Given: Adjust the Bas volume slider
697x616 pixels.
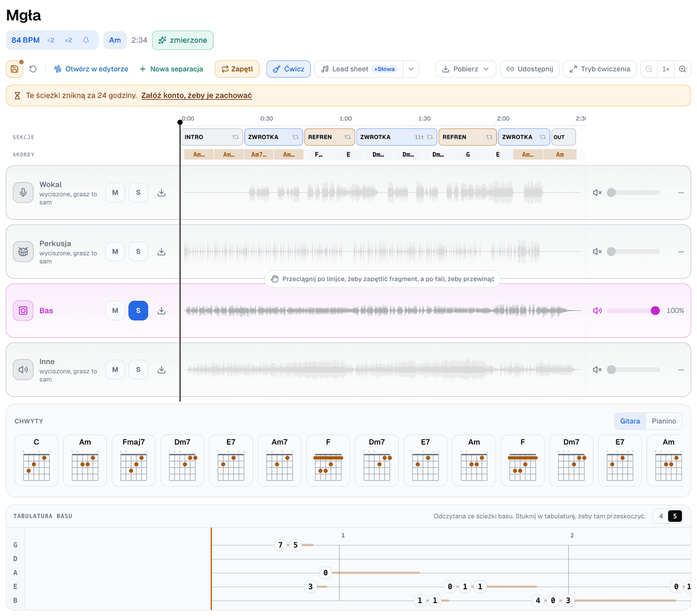Looking at the screenshot, I should [633, 311].
